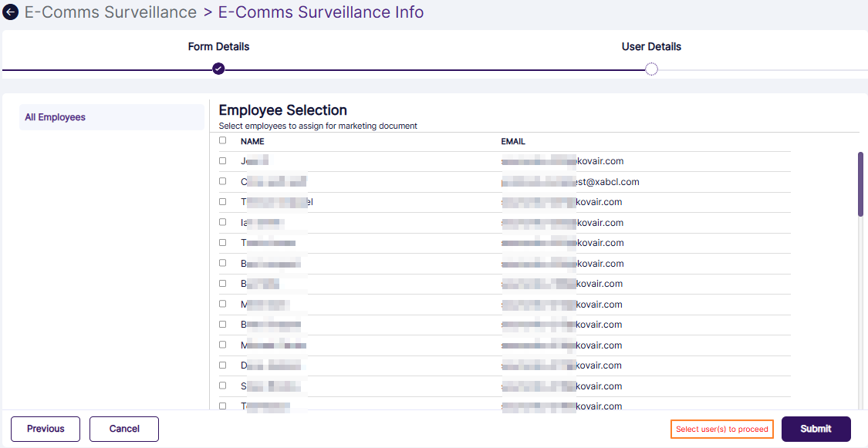The height and width of the screenshot is (448, 868).
Task: Click the Previous button
Action: (x=45, y=429)
